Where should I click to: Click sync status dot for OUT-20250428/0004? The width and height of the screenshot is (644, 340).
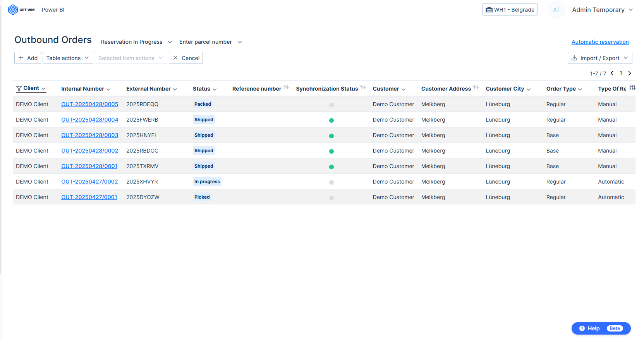(x=331, y=120)
